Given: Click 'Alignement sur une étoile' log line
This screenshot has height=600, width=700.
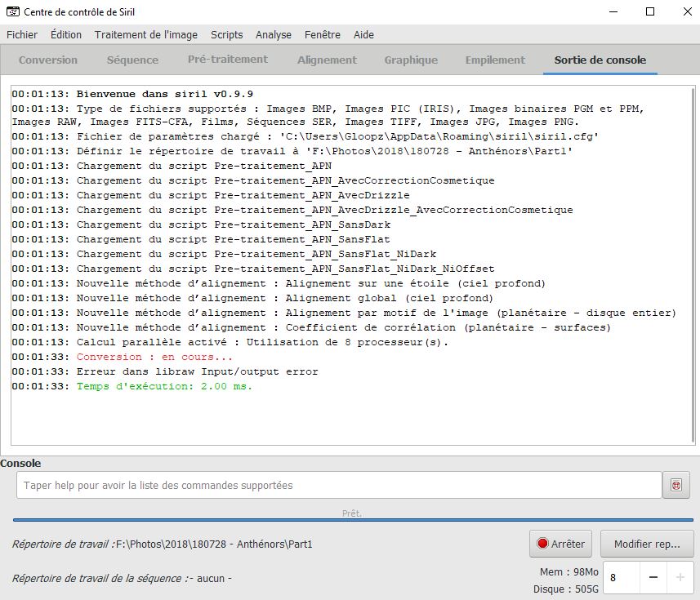Looking at the screenshot, I should (x=279, y=283).
